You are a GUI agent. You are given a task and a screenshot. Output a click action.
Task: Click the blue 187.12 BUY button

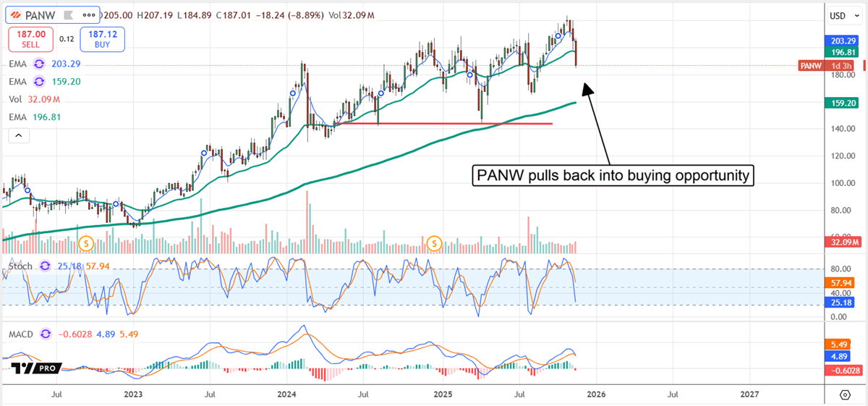[103, 39]
